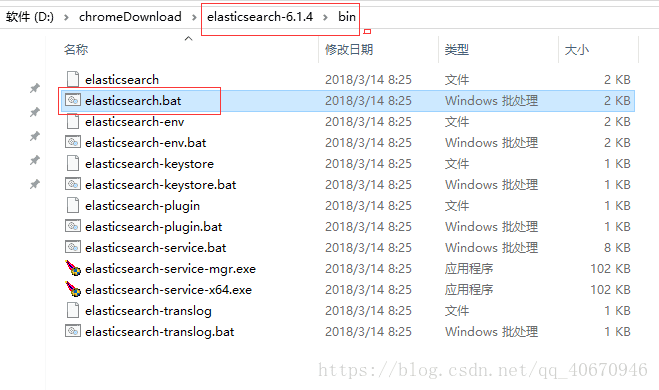Image resolution: width=659 pixels, height=390 pixels.
Task: Open the chevron after chromeDownload in the path
Action: (x=194, y=17)
